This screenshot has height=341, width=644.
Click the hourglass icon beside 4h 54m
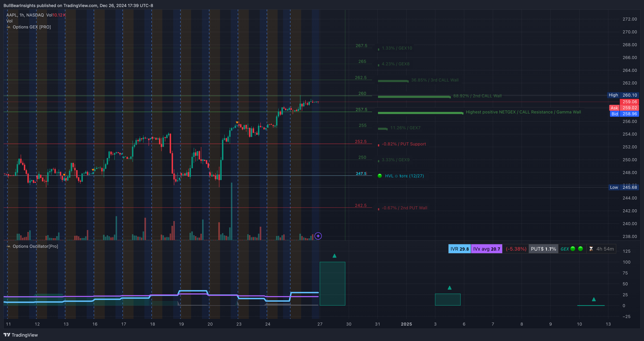[591, 249]
